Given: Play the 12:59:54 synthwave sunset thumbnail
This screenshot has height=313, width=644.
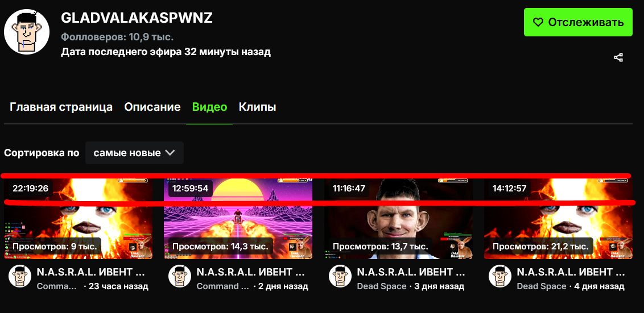Looking at the screenshot, I should click(x=238, y=218).
